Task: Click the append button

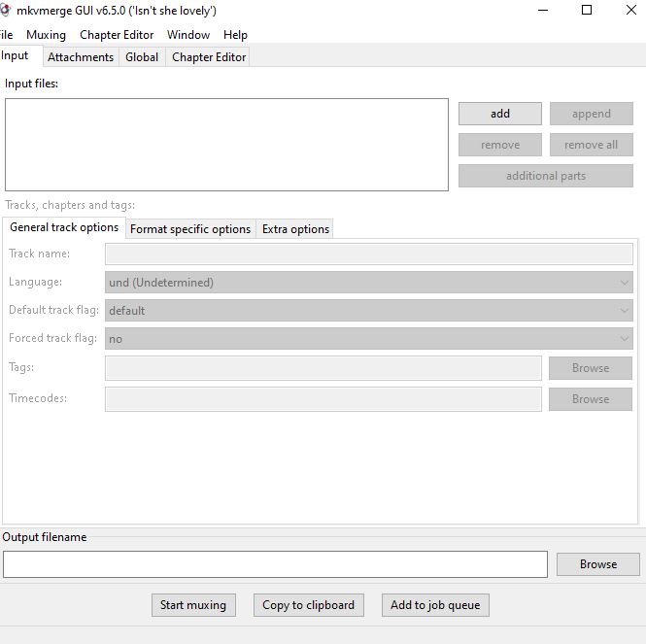Action: coord(592,114)
